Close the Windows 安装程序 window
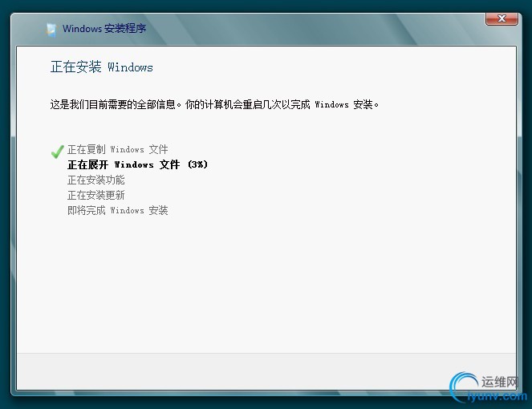Image resolution: width=532 pixels, height=409 pixels. 502,18
